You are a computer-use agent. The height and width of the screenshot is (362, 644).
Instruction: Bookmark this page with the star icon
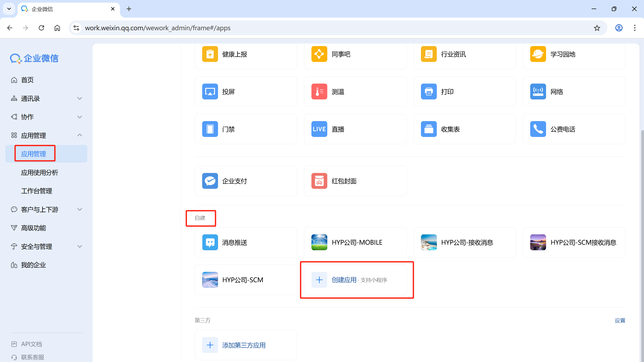597,28
